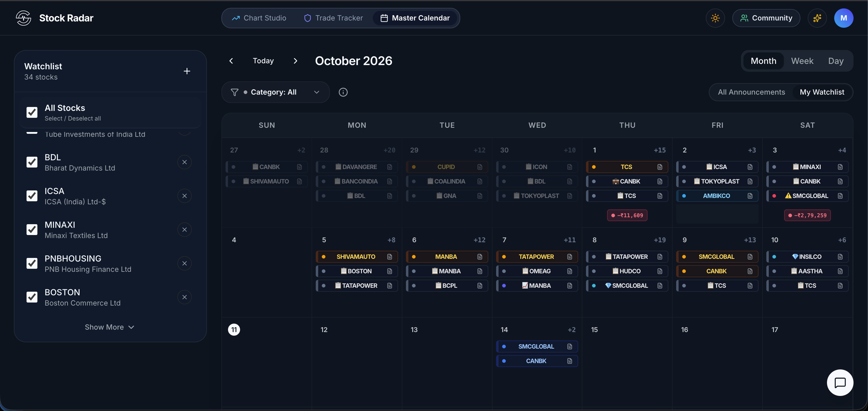Select the Week view tab

click(802, 61)
